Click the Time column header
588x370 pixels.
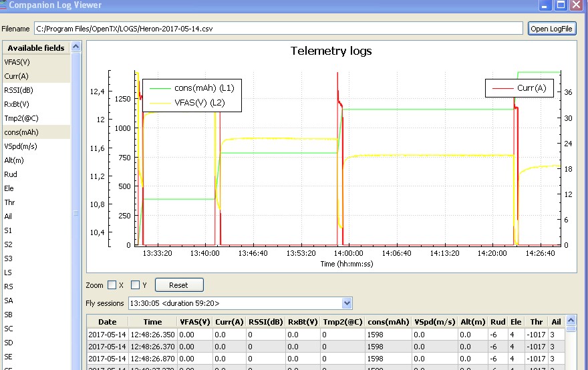pyautogui.click(x=152, y=322)
